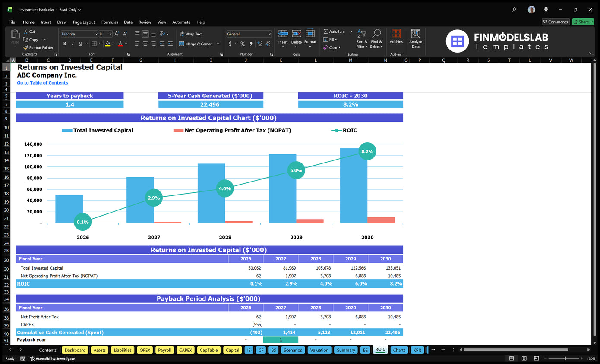Open the General number format dropdown
Screen dimensions: 600x364
click(x=249, y=34)
